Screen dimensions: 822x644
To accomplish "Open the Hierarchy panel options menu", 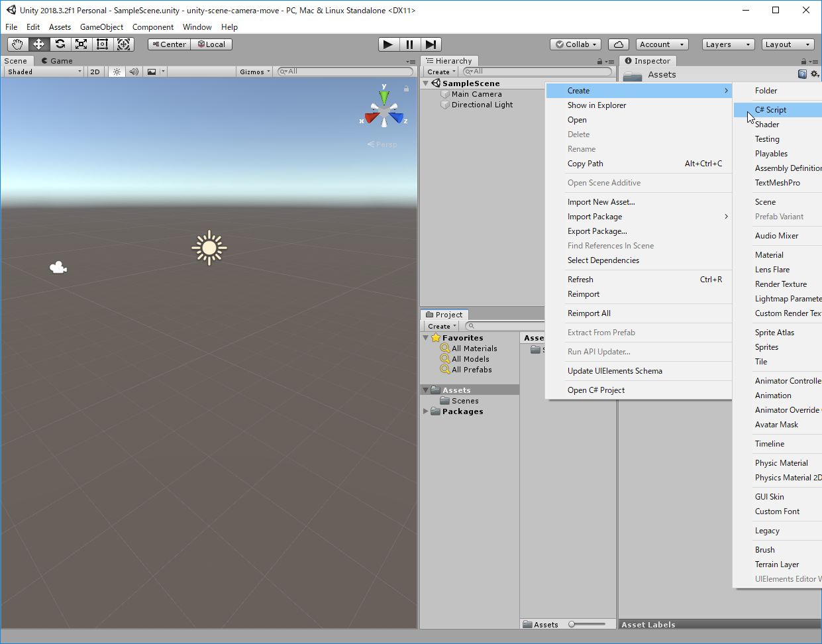I will click(x=609, y=61).
